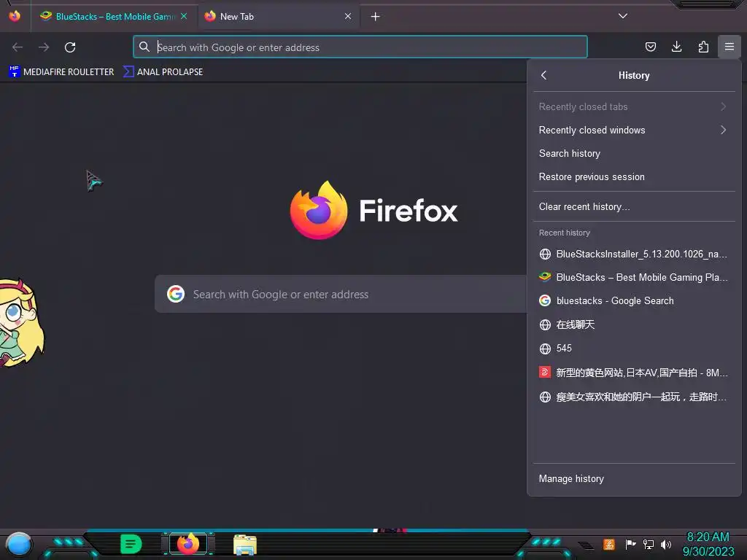Close the New Tab tab
747x560 pixels.
[348, 16]
